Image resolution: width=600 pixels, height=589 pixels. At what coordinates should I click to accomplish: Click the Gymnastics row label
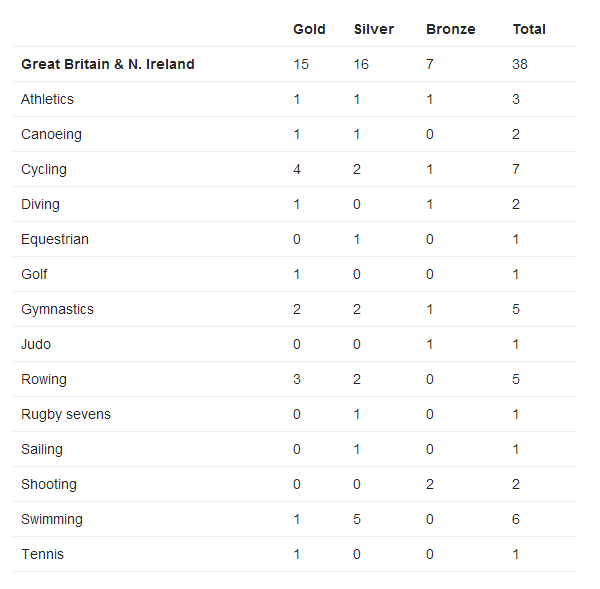point(57,309)
